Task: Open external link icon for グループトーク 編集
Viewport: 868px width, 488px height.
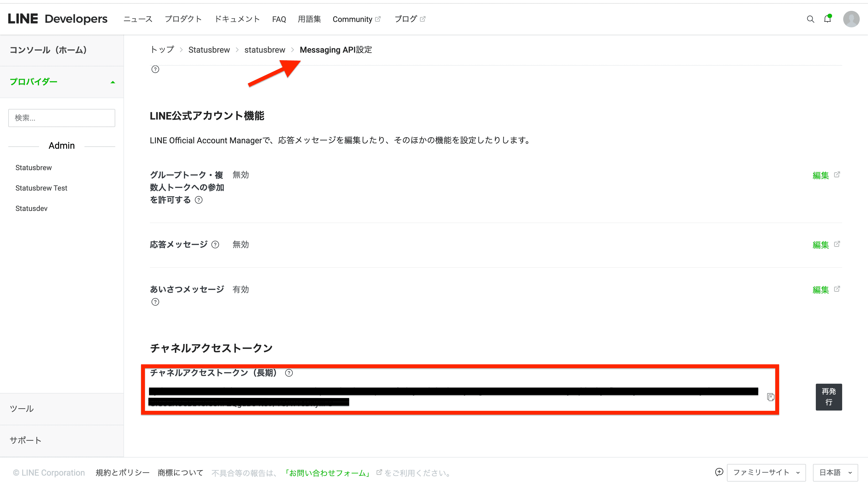Action: click(837, 175)
